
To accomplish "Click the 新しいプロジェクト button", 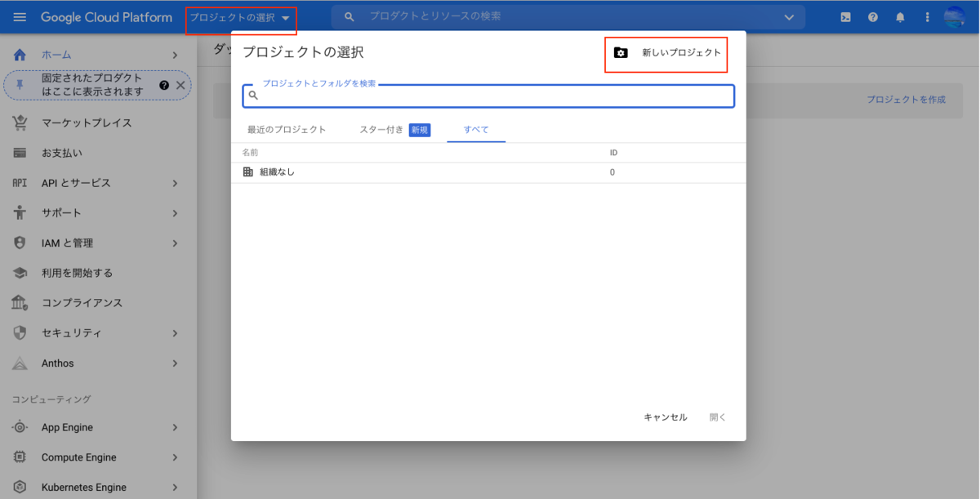I will coord(666,51).
